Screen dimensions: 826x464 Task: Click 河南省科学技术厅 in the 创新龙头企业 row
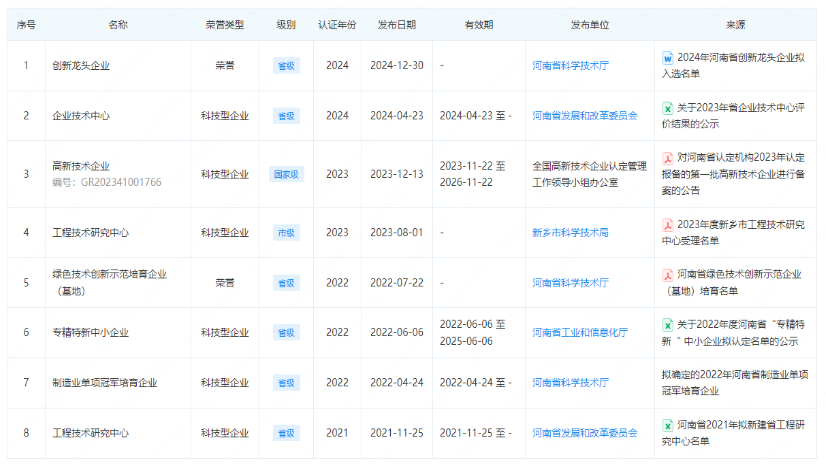click(x=570, y=66)
